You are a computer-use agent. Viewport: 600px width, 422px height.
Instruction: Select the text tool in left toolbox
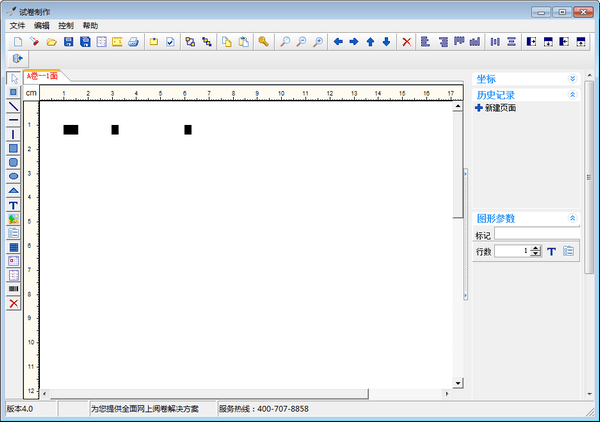[13, 204]
